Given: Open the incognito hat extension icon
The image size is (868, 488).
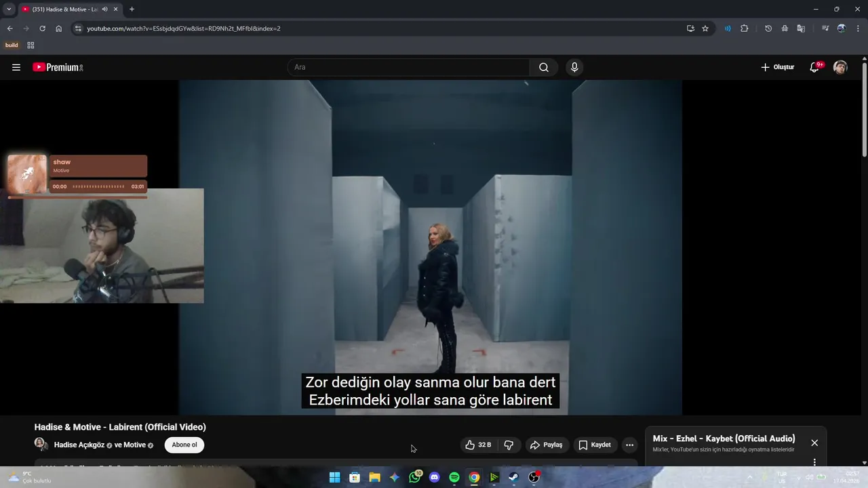Looking at the screenshot, I should click(x=785, y=28).
